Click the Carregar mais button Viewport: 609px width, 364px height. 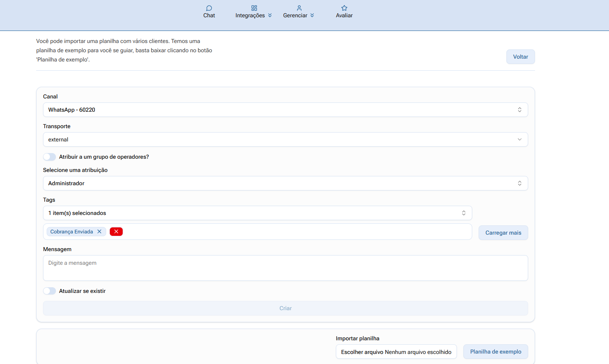click(503, 233)
